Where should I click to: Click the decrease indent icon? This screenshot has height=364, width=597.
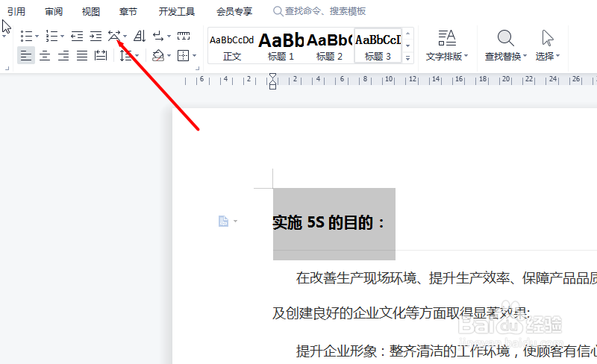77,36
